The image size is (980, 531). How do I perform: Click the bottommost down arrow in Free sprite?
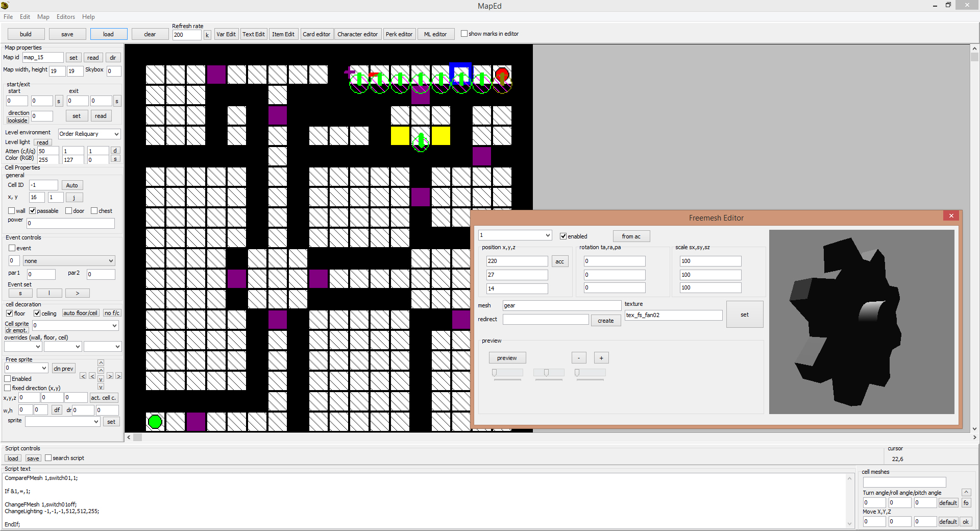point(101,387)
